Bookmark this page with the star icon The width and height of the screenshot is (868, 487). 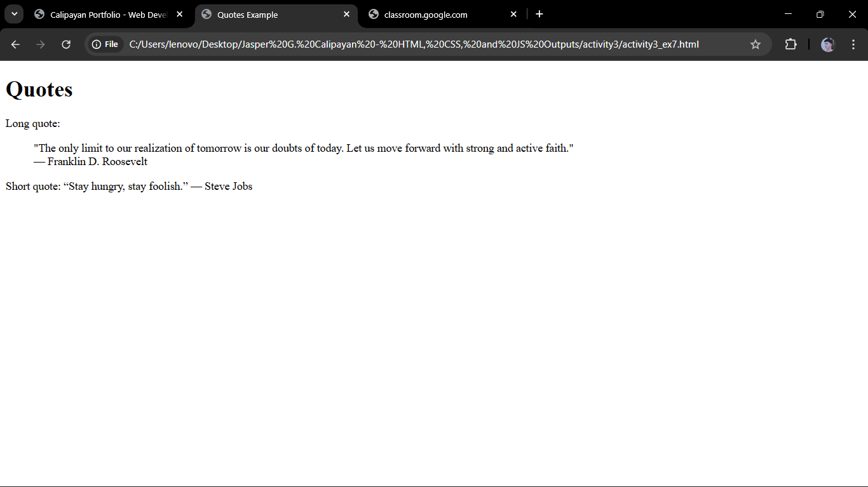pos(755,44)
